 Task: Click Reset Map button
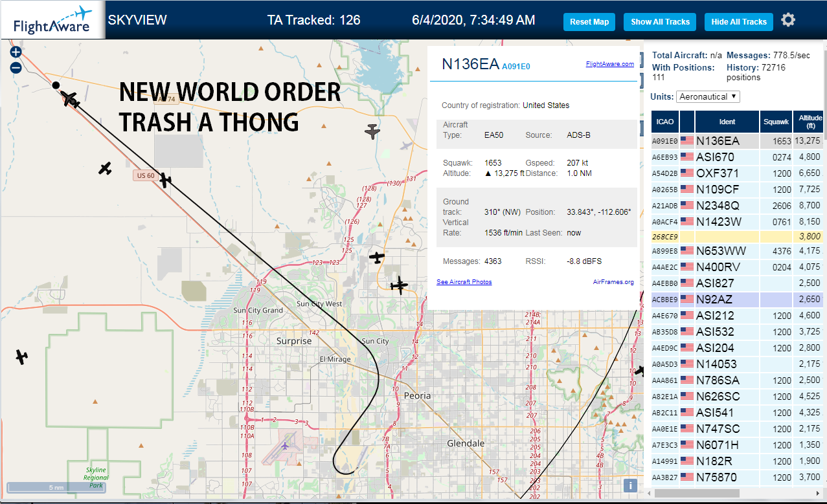point(589,22)
